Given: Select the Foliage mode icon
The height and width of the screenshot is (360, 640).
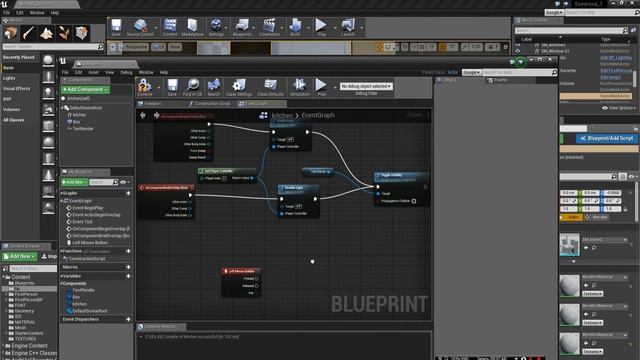Looking at the screenshot, I should coord(64,33).
